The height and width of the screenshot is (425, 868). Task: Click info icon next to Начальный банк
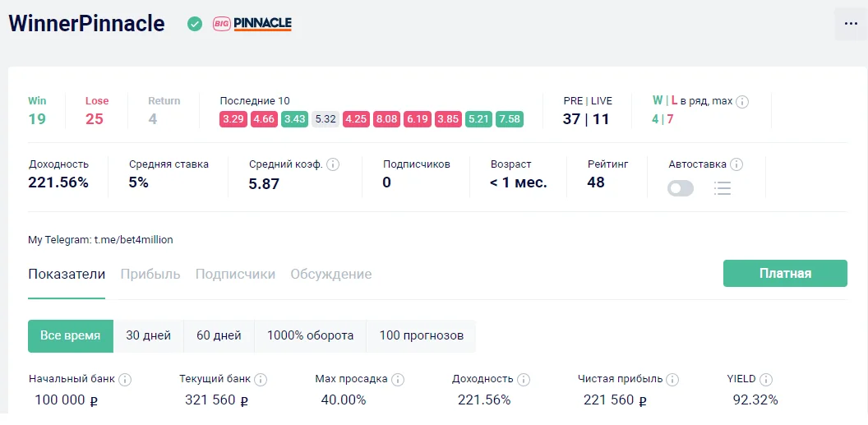tap(125, 380)
